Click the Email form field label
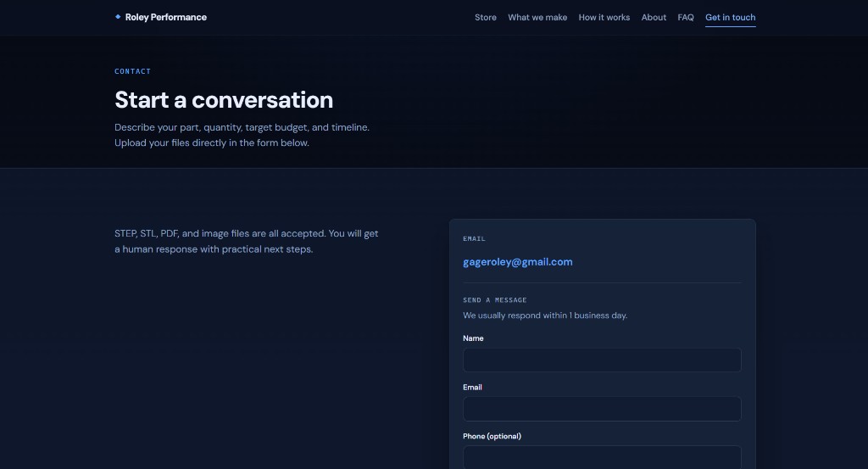 (472, 387)
